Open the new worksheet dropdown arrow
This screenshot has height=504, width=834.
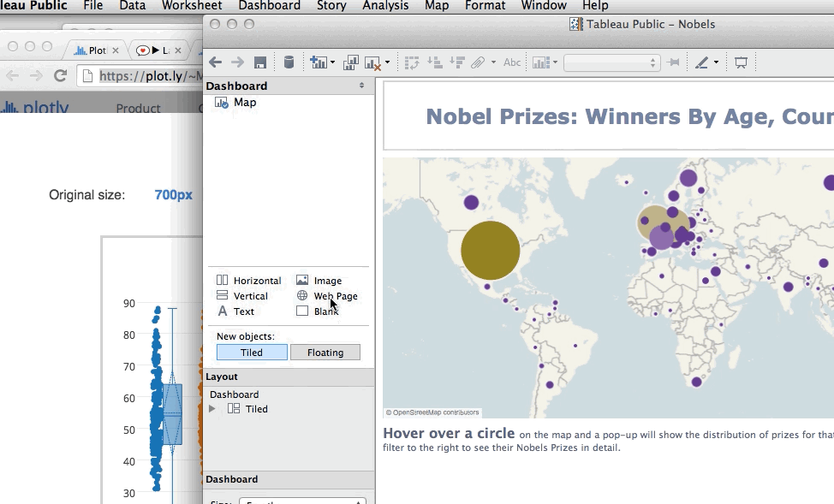pos(332,62)
